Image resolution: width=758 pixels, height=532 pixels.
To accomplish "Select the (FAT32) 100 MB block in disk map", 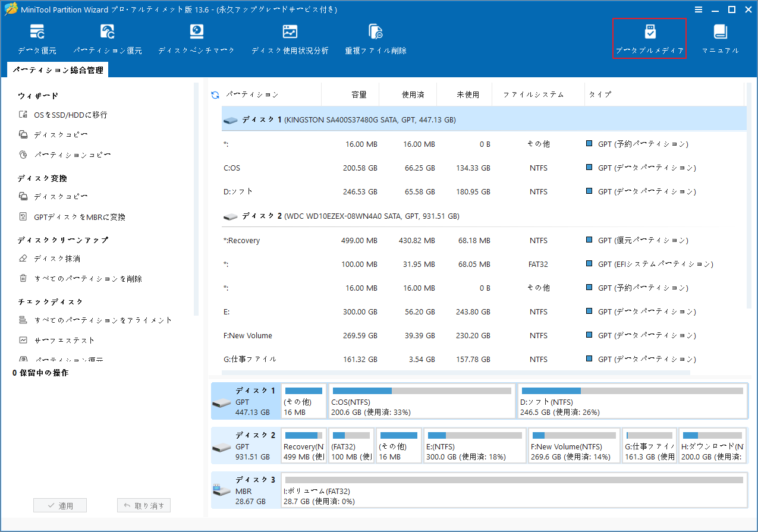I will 351,446.
